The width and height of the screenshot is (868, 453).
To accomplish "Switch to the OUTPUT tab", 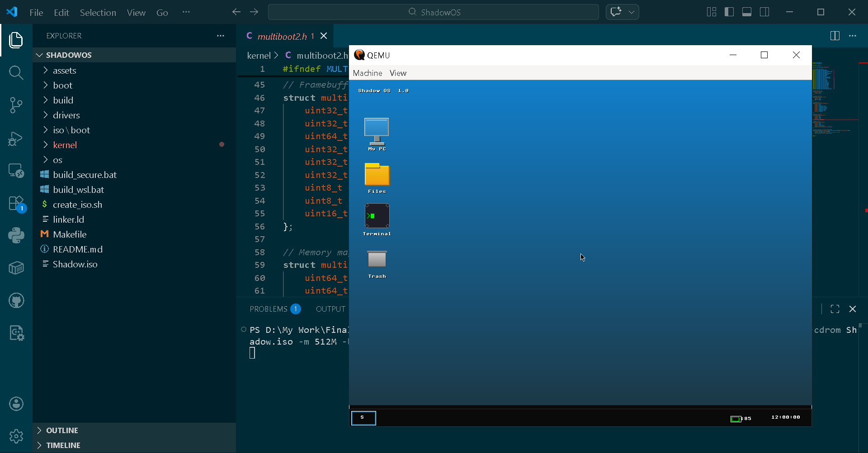I will pyautogui.click(x=330, y=309).
